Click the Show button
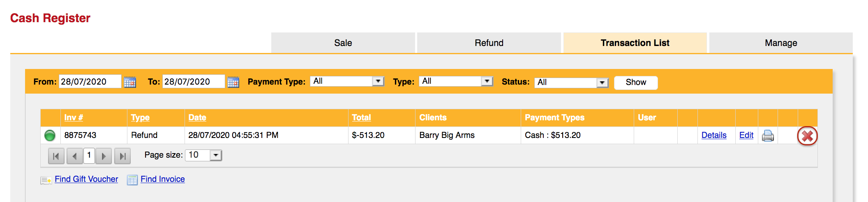This screenshot has height=202, width=868. pos(636,83)
